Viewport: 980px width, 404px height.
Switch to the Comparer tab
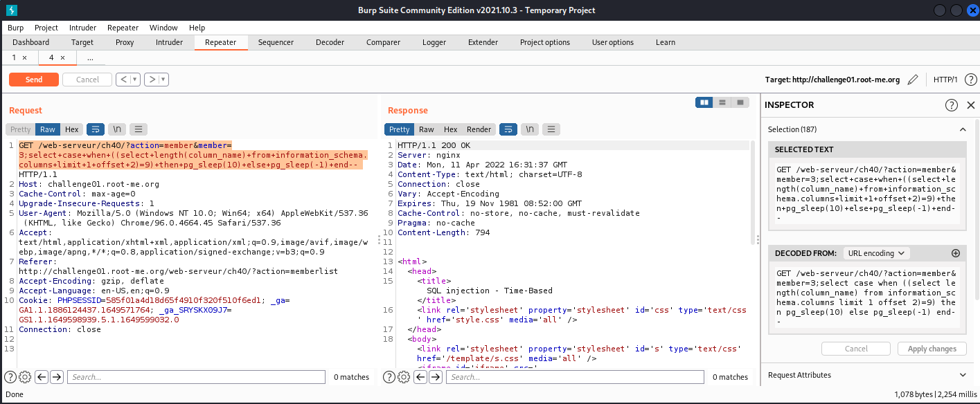click(x=383, y=42)
